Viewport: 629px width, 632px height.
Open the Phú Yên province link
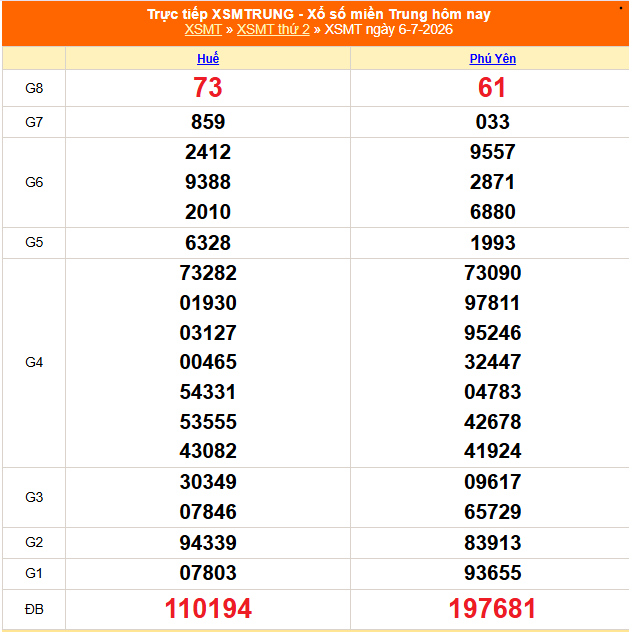492,59
